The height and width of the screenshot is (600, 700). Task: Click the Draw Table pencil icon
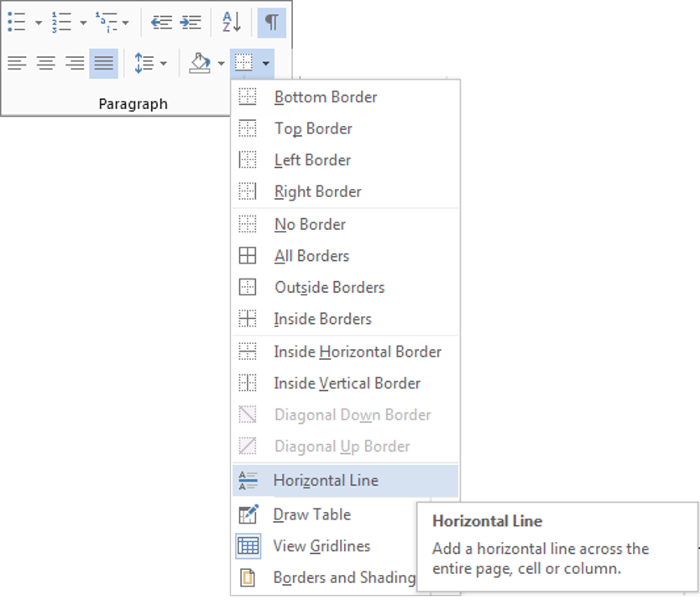click(248, 514)
